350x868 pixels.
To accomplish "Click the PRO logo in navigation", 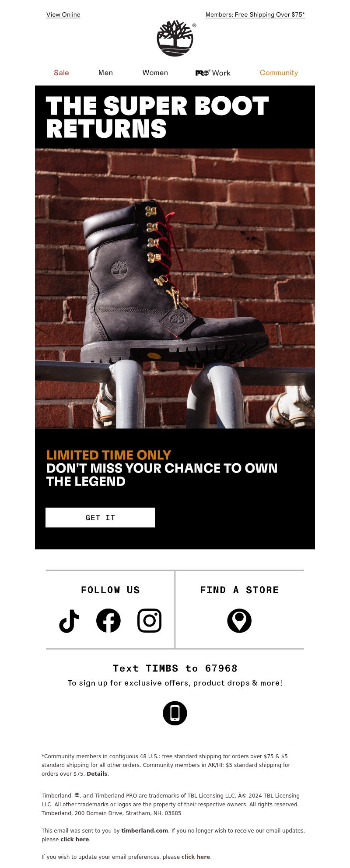I will pyautogui.click(x=203, y=73).
